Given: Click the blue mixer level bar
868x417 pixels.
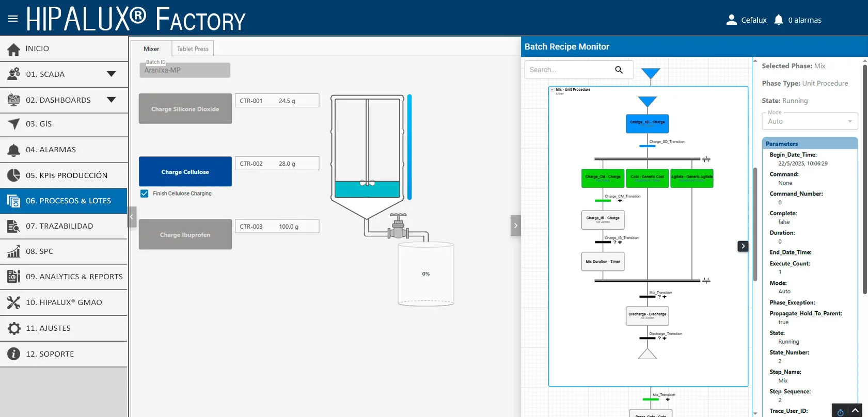Looking at the screenshot, I should pyautogui.click(x=409, y=147).
